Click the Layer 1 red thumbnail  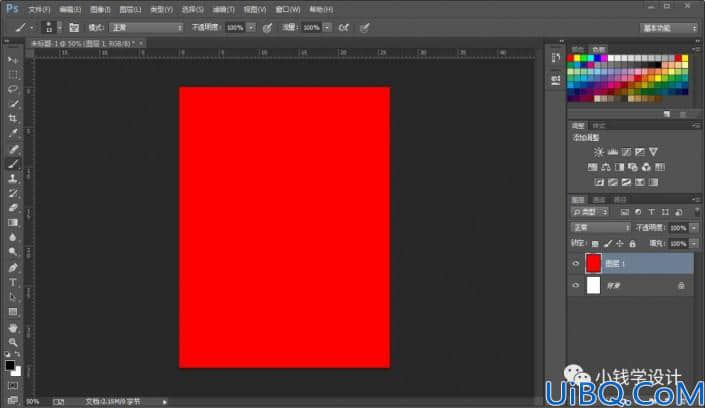593,264
